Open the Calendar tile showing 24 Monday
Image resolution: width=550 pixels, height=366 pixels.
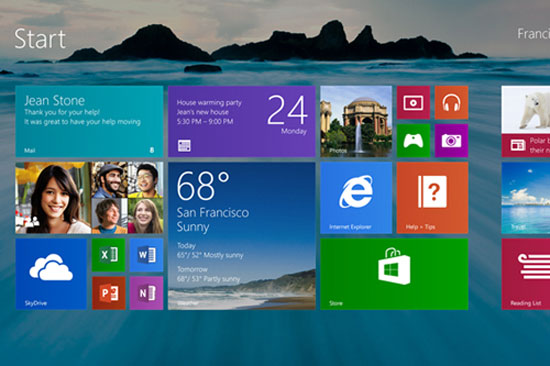242,121
